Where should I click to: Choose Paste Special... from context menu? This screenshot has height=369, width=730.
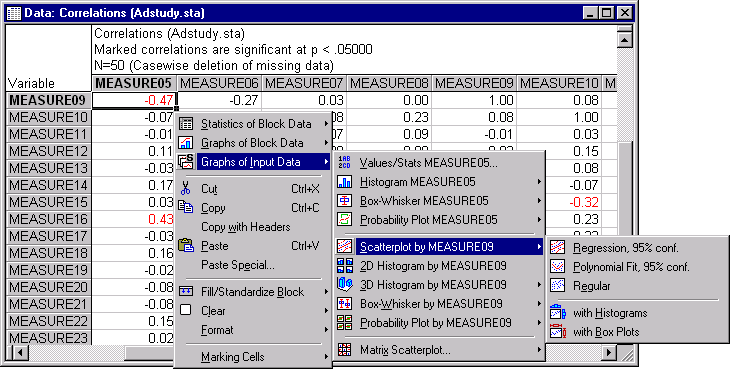pyautogui.click(x=237, y=265)
